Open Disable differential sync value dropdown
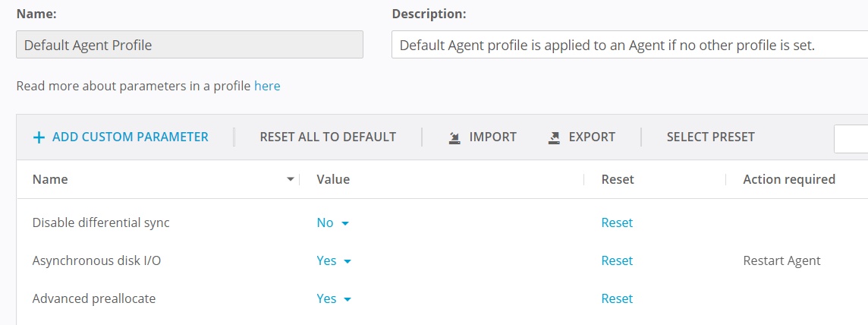 334,223
